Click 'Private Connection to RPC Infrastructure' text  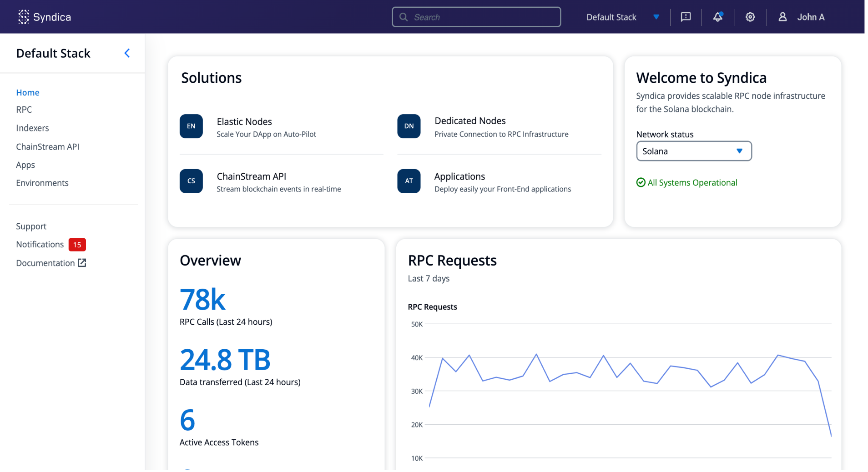[x=501, y=134]
